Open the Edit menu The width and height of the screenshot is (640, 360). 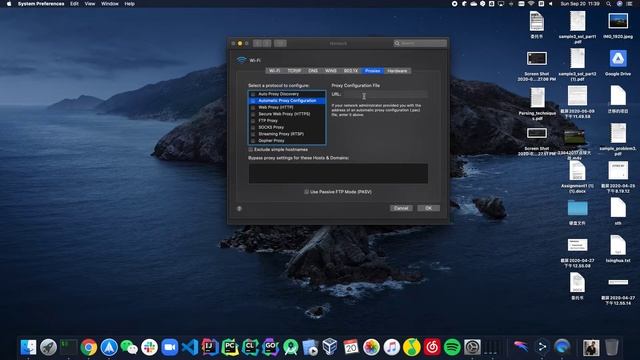pos(74,4)
